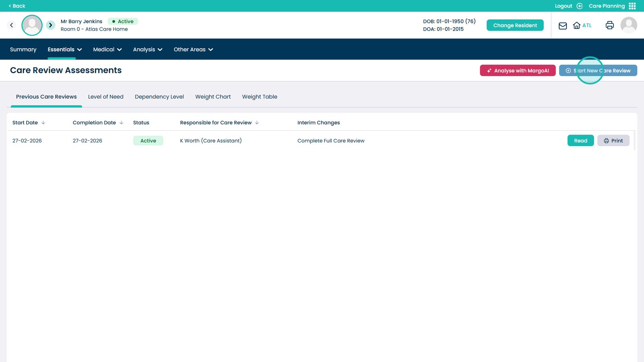Click the Room 0 - Atlas Care Home text
Image resolution: width=644 pixels, height=362 pixels.
(x=94, y=29)
